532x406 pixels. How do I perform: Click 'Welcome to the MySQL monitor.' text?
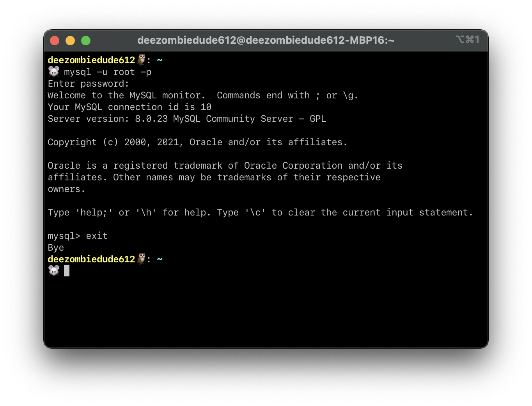(126, 95)
